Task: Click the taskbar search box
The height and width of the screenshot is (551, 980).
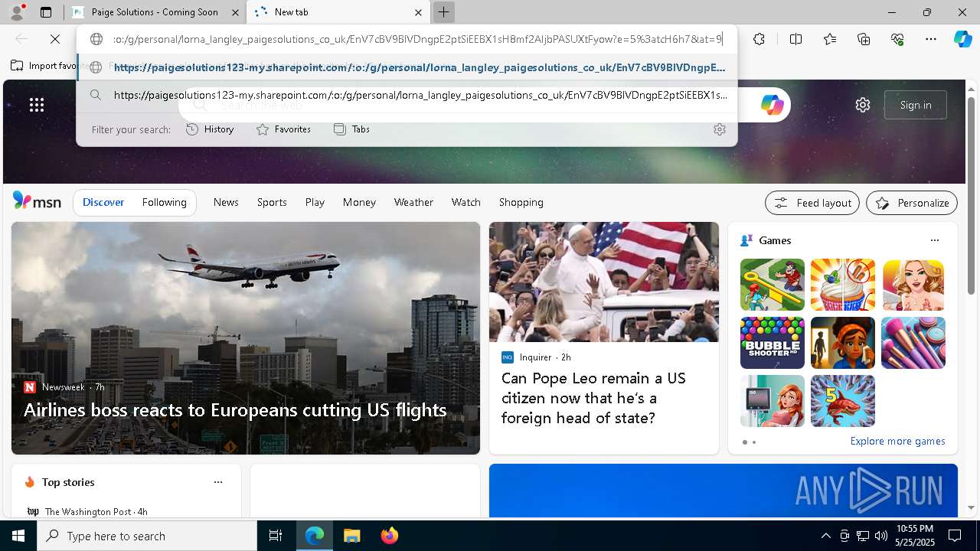Action: (147, 536)
